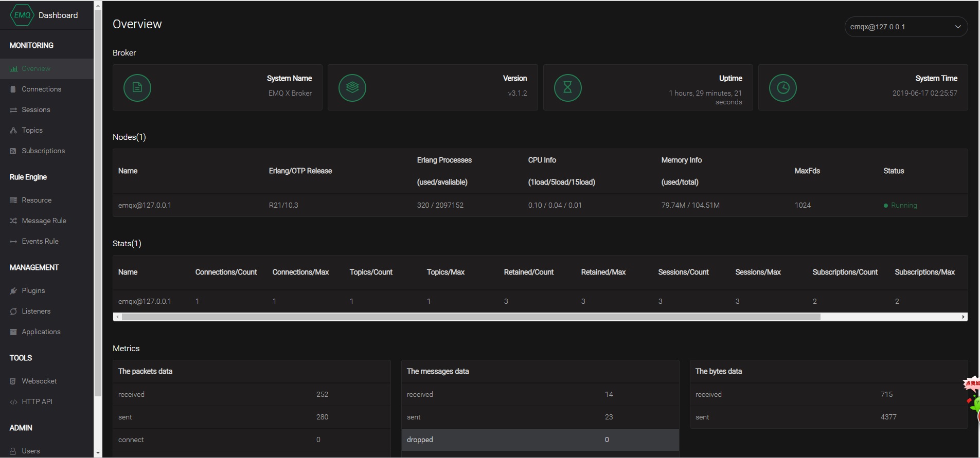Click the v3.1.2 version text
Screen dimensions: 980x458
[518, 93]
